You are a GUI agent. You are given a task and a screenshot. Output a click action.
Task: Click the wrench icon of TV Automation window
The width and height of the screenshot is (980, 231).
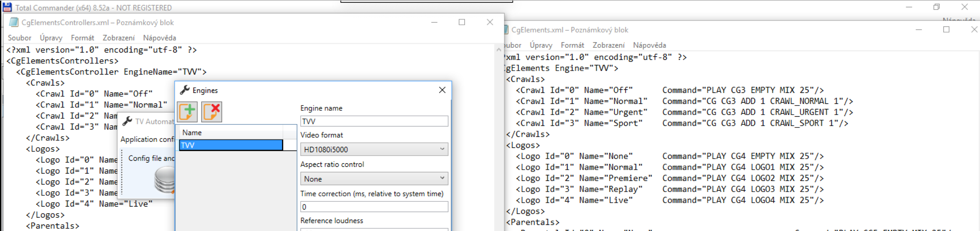pyautogui.click(x=127, y=121)
